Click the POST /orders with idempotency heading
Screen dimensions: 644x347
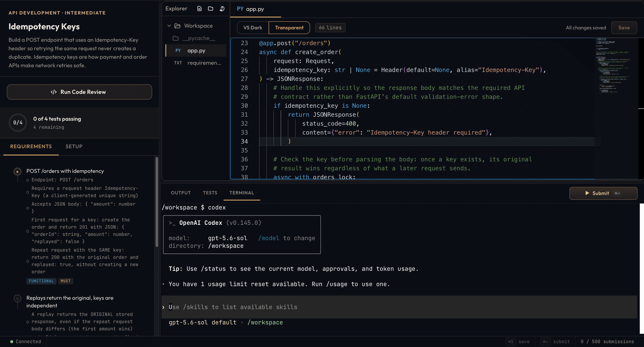coord(65,171)
